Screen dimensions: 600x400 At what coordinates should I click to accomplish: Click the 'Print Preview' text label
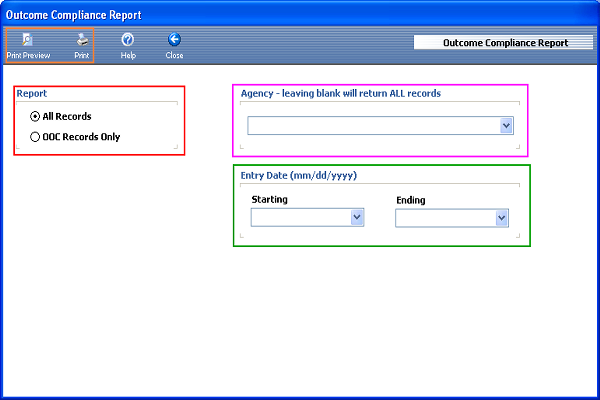pos(28,56)
